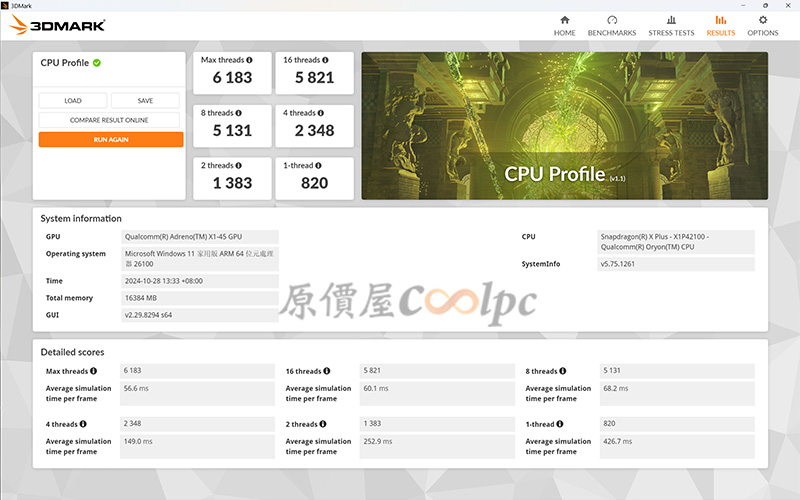Screen dimensions: 800x500
Task: Click the 3DMark logo
Action: tap(57, 25)
